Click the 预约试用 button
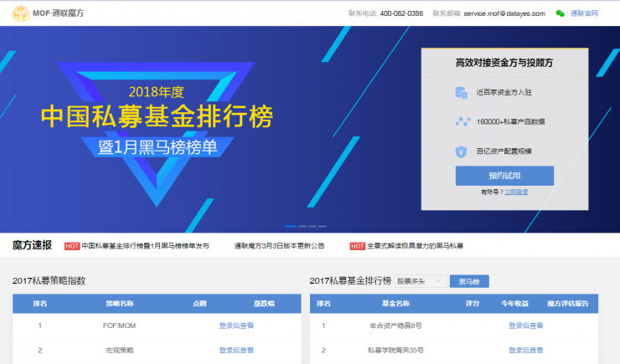The height and width of the screenshot is (364, 620). [504, 176]
